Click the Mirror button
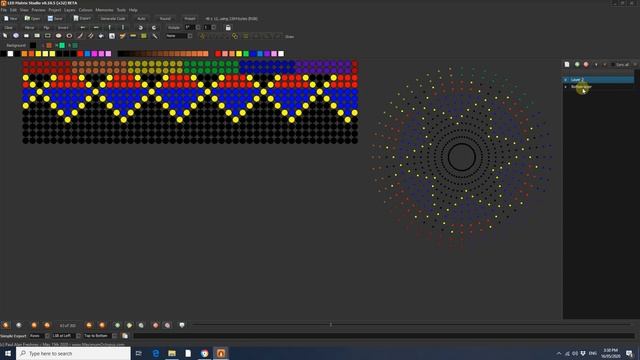Image resolution: width=640 pixels, height=360 pixels. point(29,27)
